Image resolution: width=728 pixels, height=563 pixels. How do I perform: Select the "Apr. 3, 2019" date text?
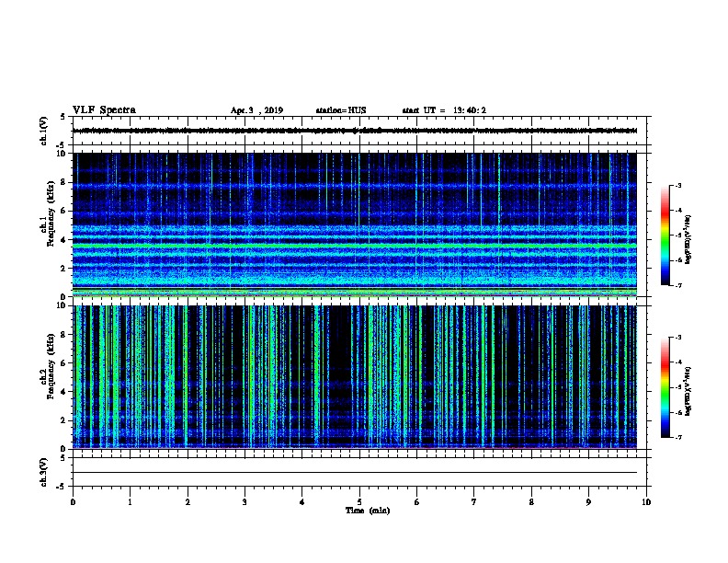(256, 110)
